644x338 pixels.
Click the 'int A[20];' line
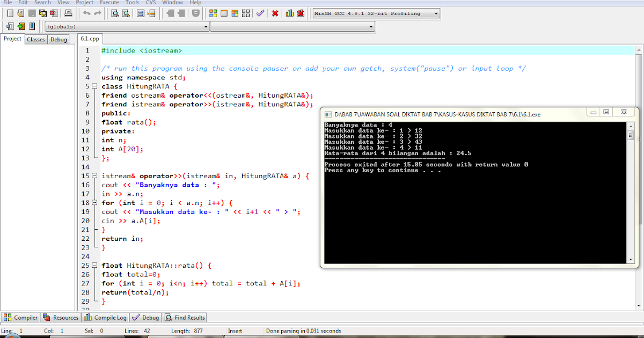pyautogui.click(x=123, y=149)
